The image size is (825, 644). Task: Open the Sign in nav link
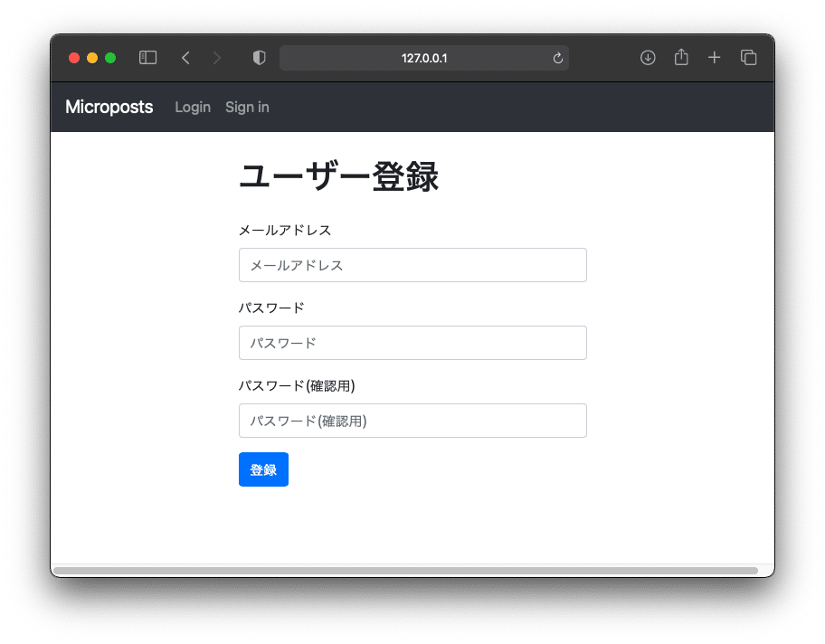click(247, 108)
